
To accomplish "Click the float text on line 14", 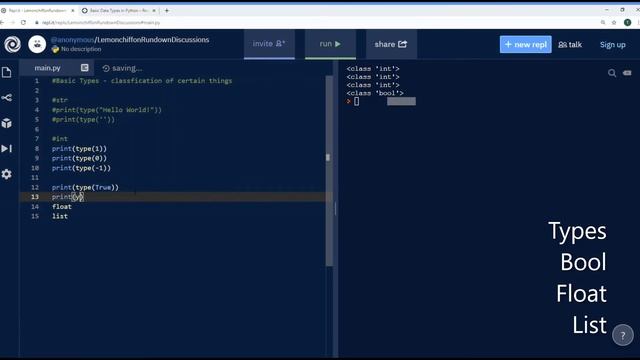I will tap(62, 207).
